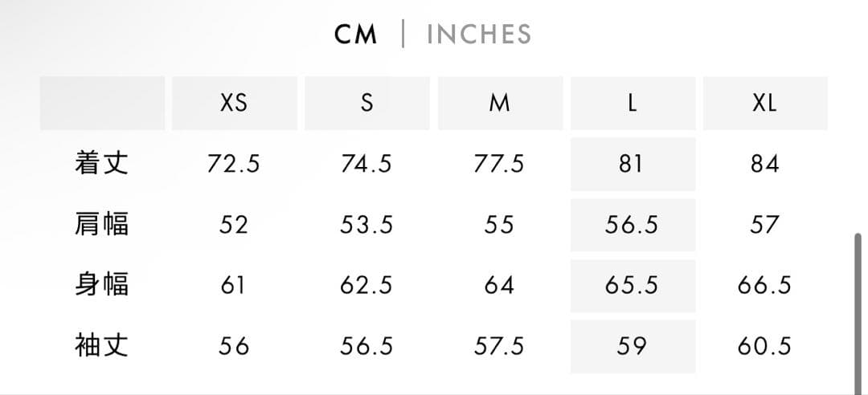868x395 pixels.
Task: Click the 着丈 row label
Action: (x=101, y=164)
